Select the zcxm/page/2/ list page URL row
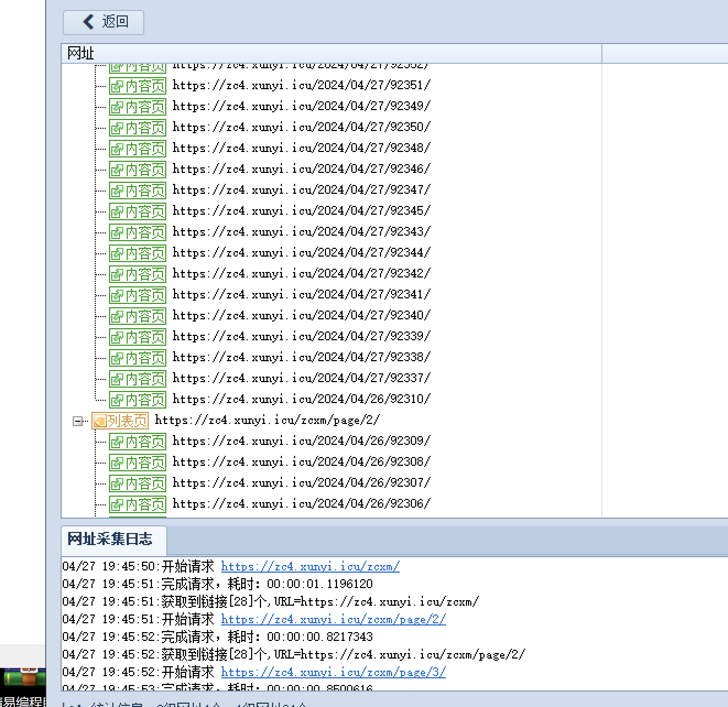Image resolution: width=728 pixels, height=707 pixels. tap(267, 420)
